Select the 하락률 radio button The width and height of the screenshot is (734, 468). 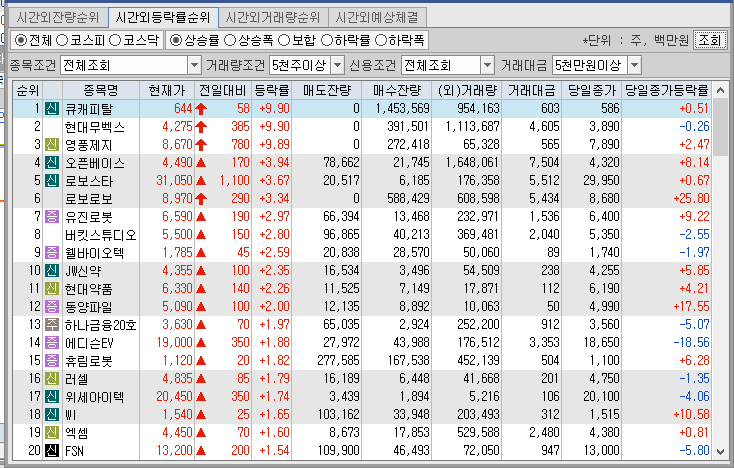pyautogui.click(x=327, y=40)
